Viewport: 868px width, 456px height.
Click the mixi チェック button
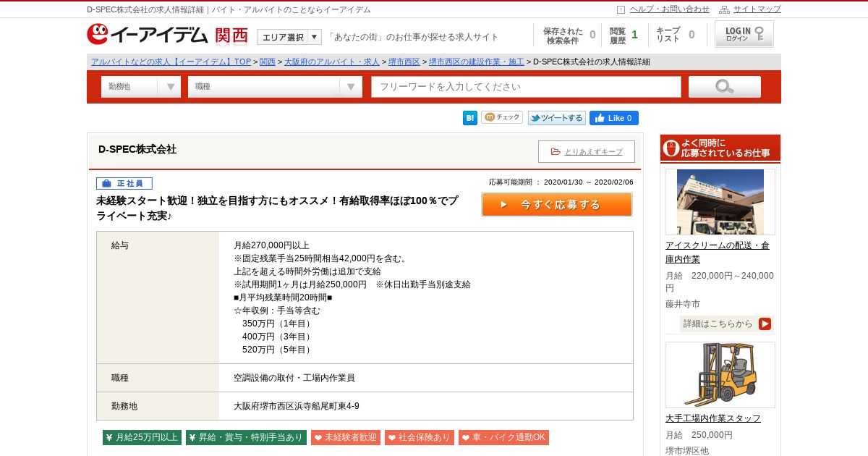pyautogui.click(x=502, y=117)
